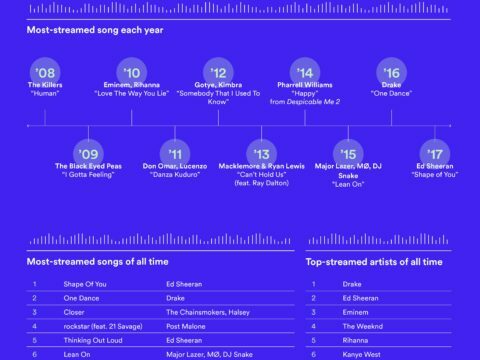Click "Love The Way You Lie" title
This screenshot has height=360, width=480.
coord(132,93)
